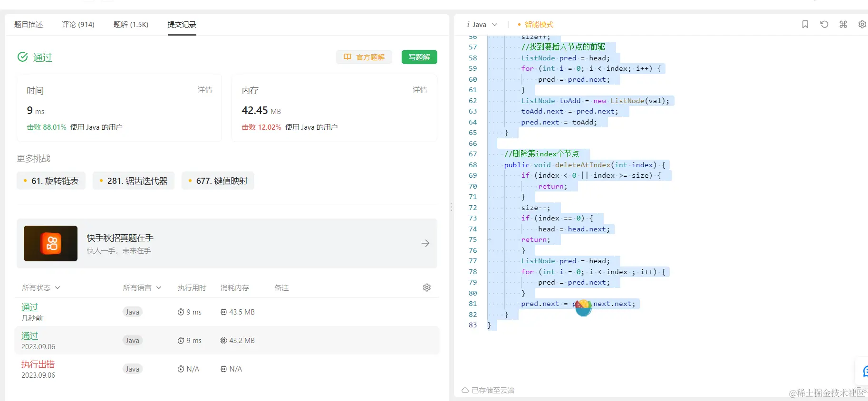Select the 提交记录 tab

tap(182, 24)
